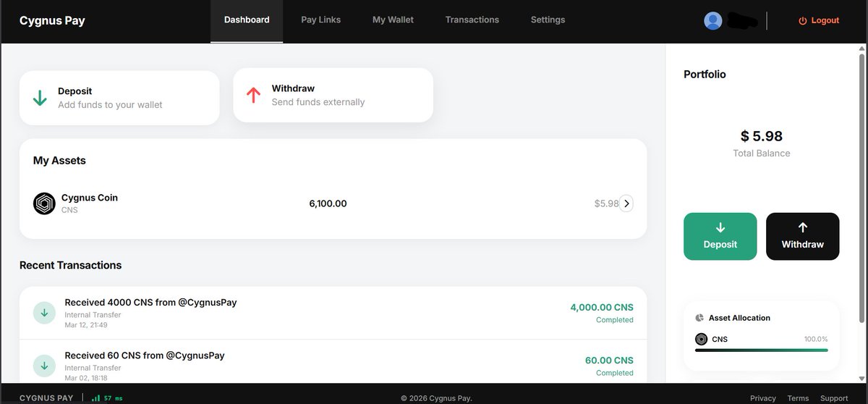Click the green down arrow in Deposit card
This screenshot has height=404, width=868.
pyautogui.click(x=41, y=98)
